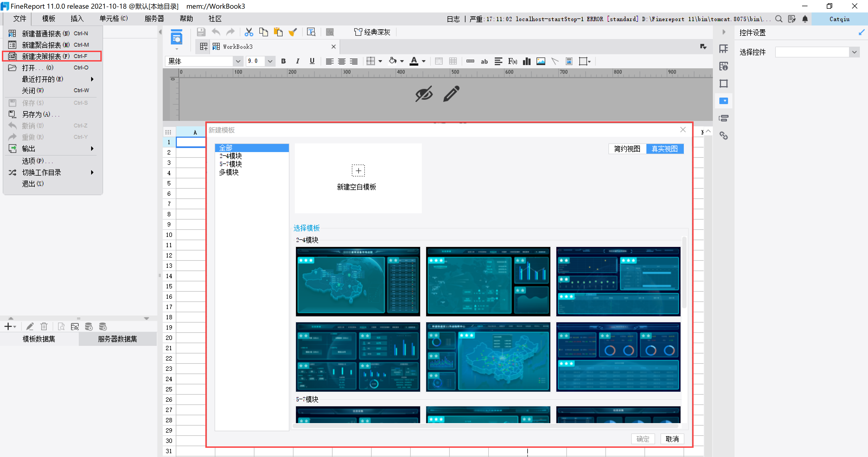Click the hyperlink icon in right sidebar
Image resolution: width=868 pixels, height=457 pixels.
(723, 136)
